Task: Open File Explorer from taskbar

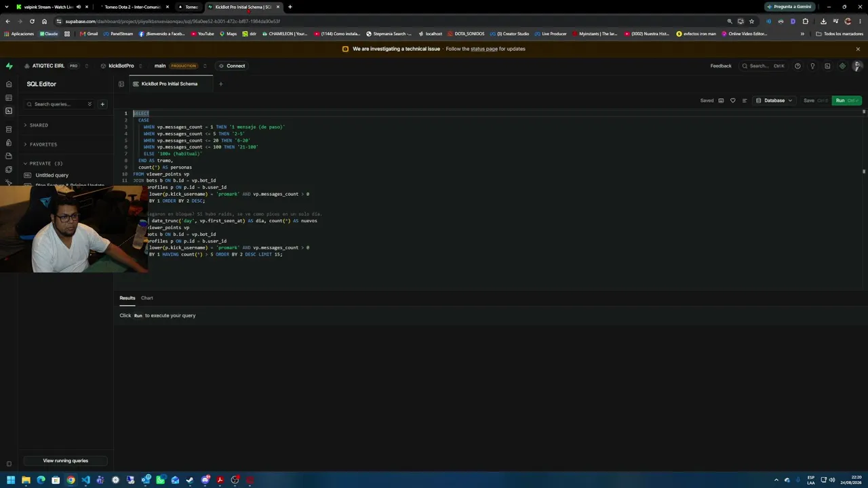Action: click(26, 481)
